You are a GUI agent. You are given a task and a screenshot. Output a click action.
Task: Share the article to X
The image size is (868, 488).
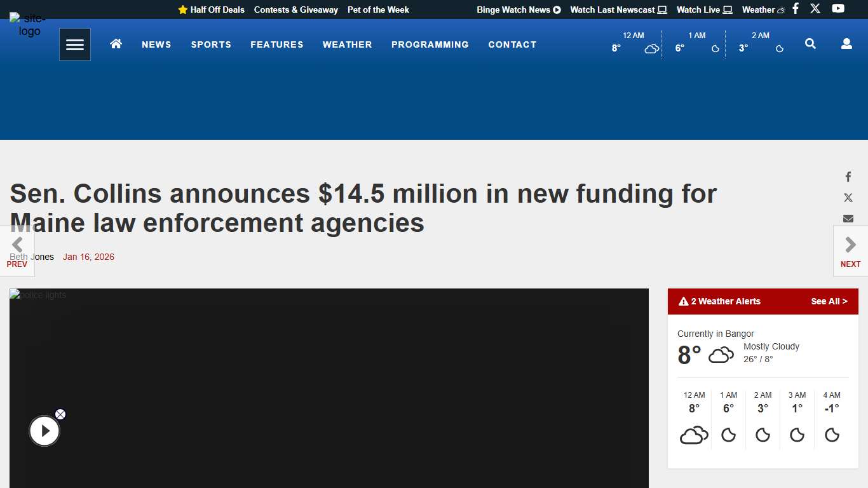pyautogui.click(x=848, y=197)
